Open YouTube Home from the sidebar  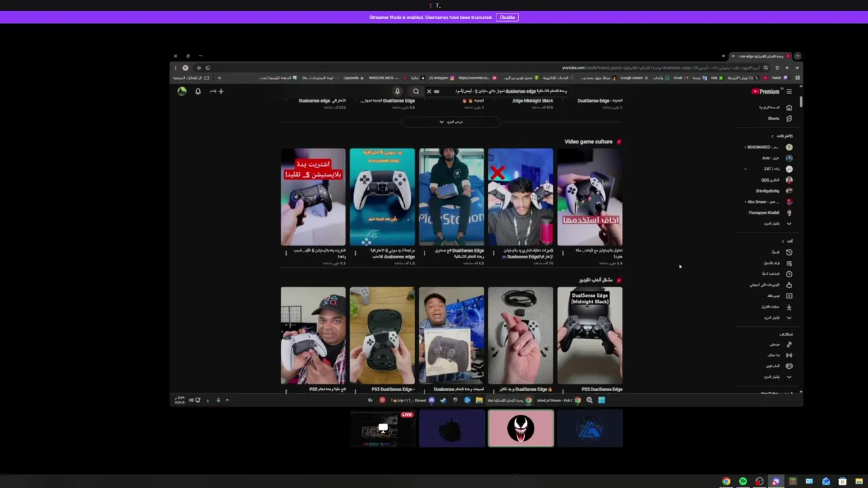pyautogui.click(x=775, y=107)
